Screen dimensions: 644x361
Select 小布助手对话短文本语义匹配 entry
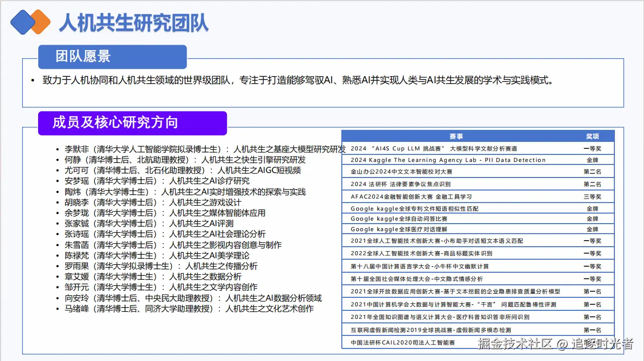437,241
